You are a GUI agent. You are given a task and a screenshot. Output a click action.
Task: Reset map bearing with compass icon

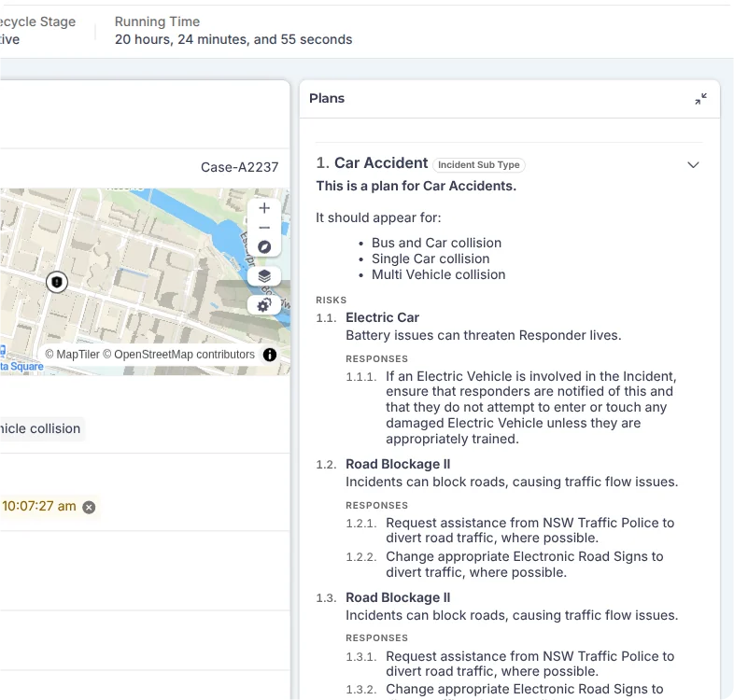click(x=264, y=247)
